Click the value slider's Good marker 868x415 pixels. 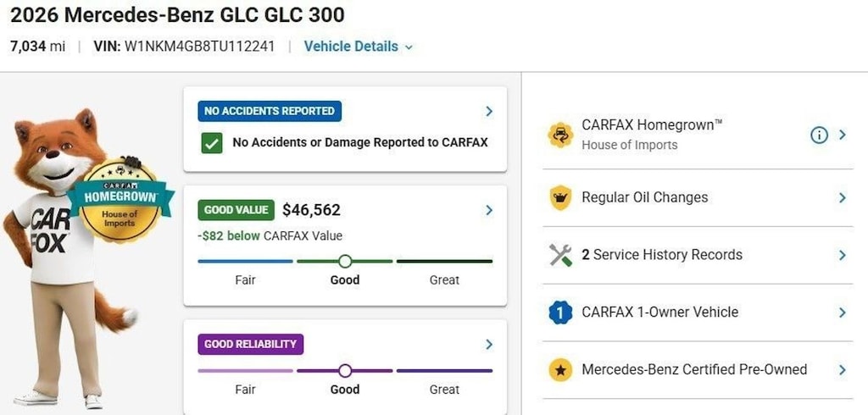tap(345, 261)
